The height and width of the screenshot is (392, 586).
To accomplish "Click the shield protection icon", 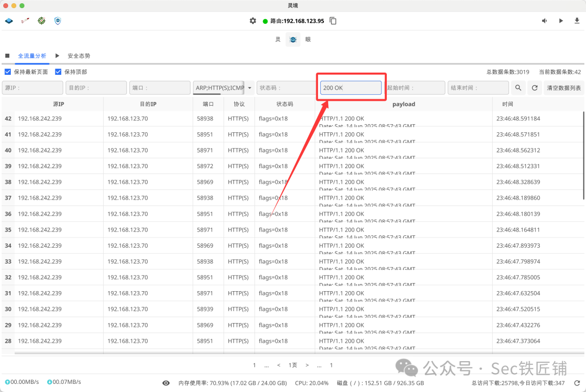I will 58,21.
